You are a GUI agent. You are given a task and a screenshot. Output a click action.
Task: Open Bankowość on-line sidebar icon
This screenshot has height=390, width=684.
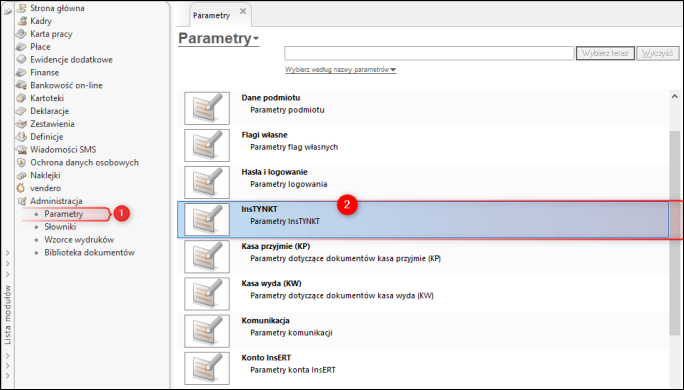(22, 85)
